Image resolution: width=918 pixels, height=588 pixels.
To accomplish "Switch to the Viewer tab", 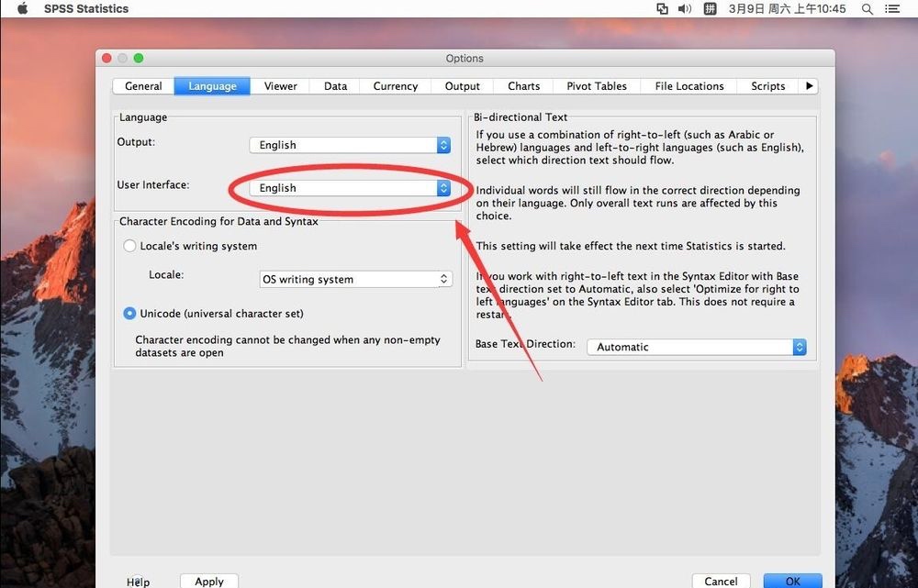I will (280, 86).
